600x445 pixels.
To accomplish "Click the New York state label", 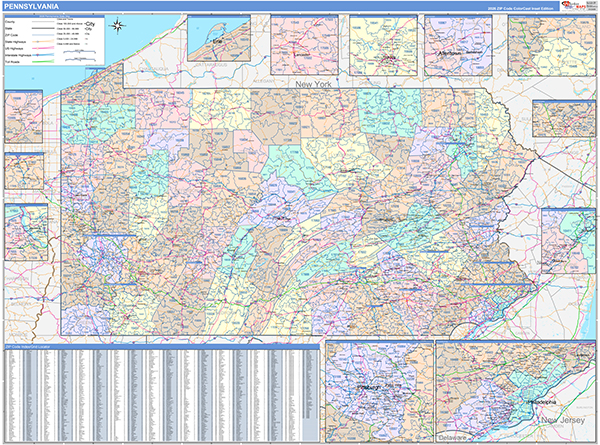I will [x=313, y=84].
